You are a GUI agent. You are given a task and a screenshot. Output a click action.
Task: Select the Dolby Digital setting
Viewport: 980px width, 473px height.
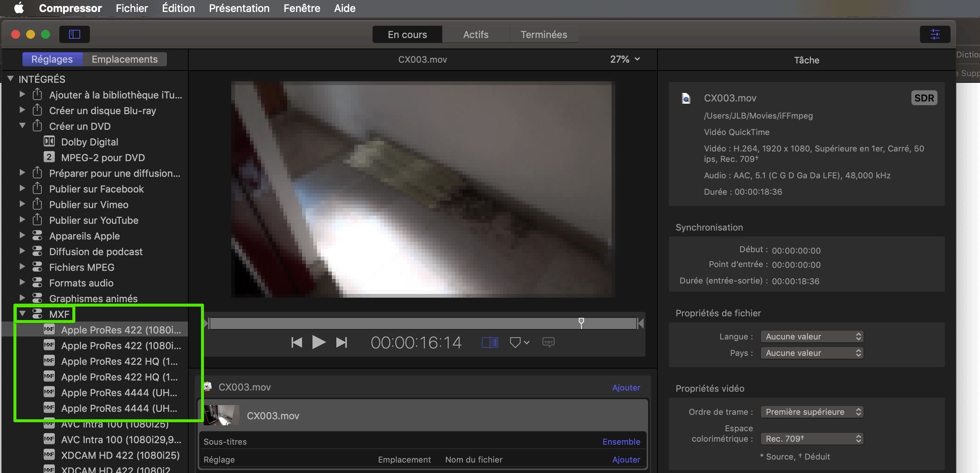pos(89,142)
